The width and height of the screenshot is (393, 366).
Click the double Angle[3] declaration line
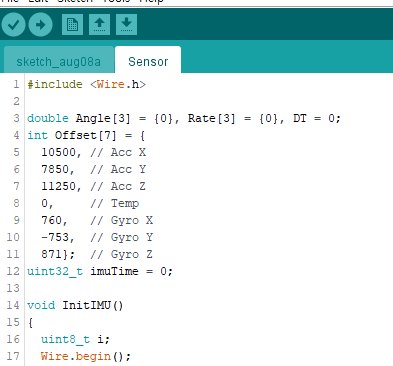coord(184,118)
